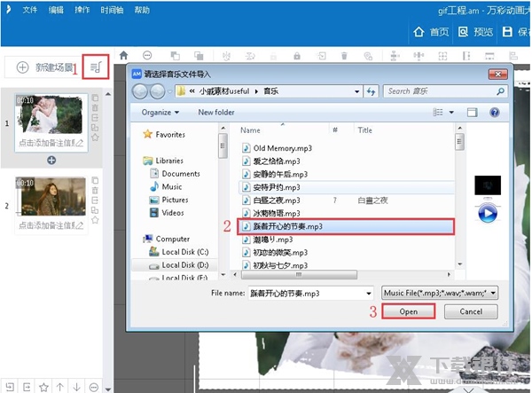Click the refresh icon beside the address bar

coord(370,90)
